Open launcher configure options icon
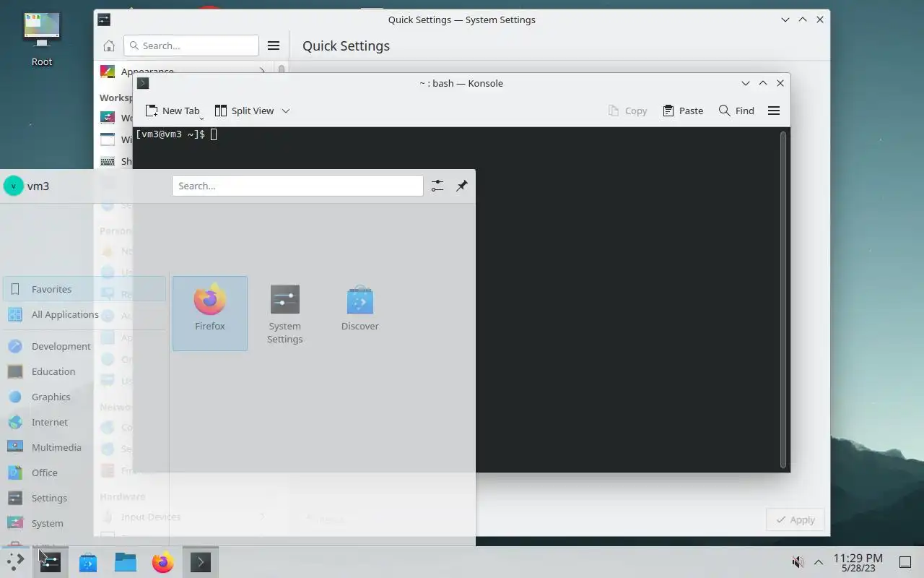Image resolution: width=924 pixels, height=578 pixels. [x=437, y=186]
